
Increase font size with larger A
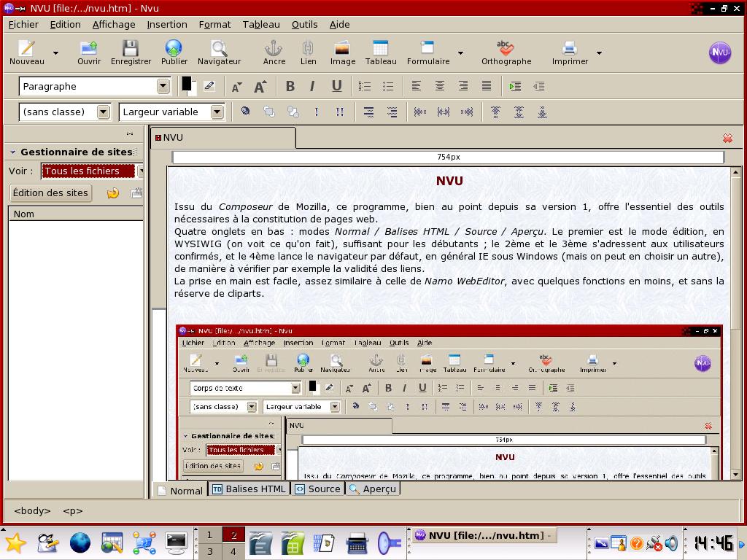point(260,87)
